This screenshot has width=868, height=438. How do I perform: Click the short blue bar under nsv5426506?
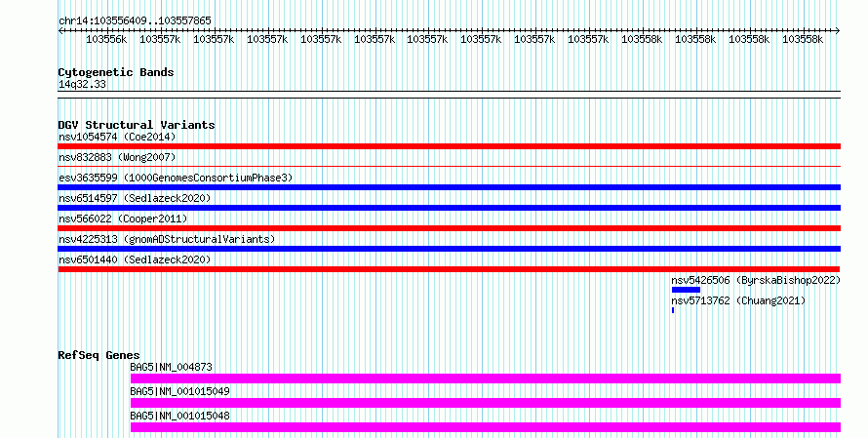686,290
